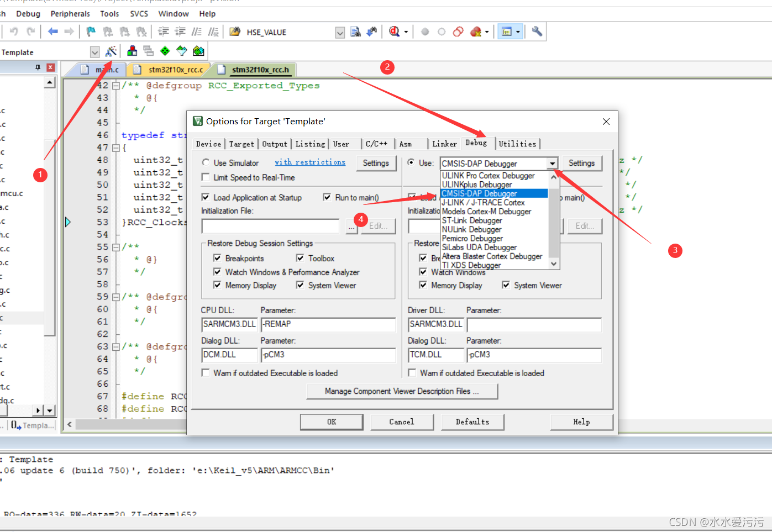Unindent selected lines icon
Viewport: 772px width, 532px height.
click(180, 31)
